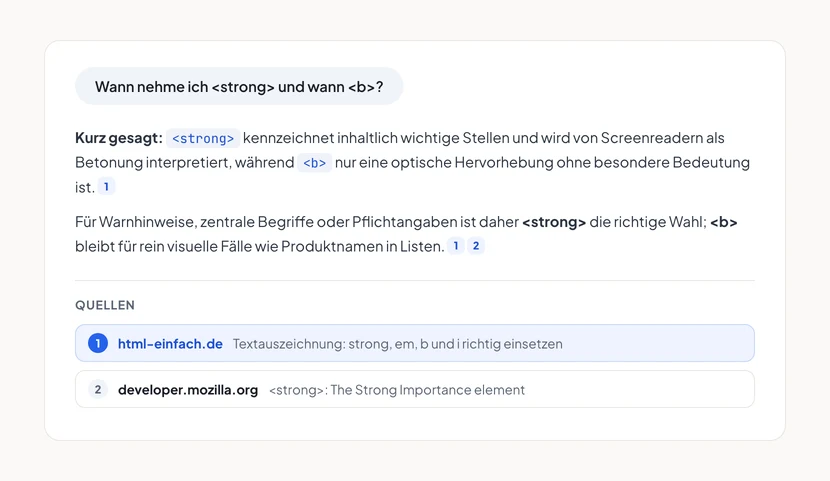Click the 'QUELLEN' section heading
The height and width of the screenshot is (481, 830).
point(105,305)
